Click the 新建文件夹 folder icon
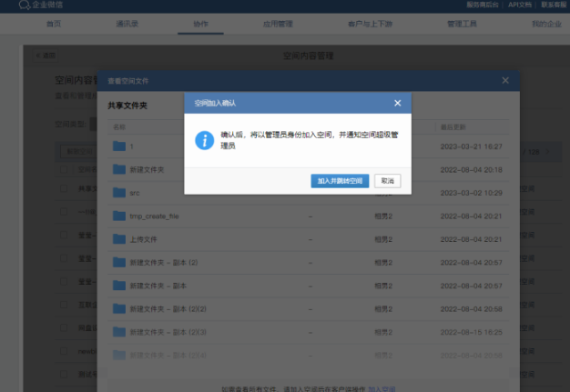570x392 pixels. pos(118,169)
